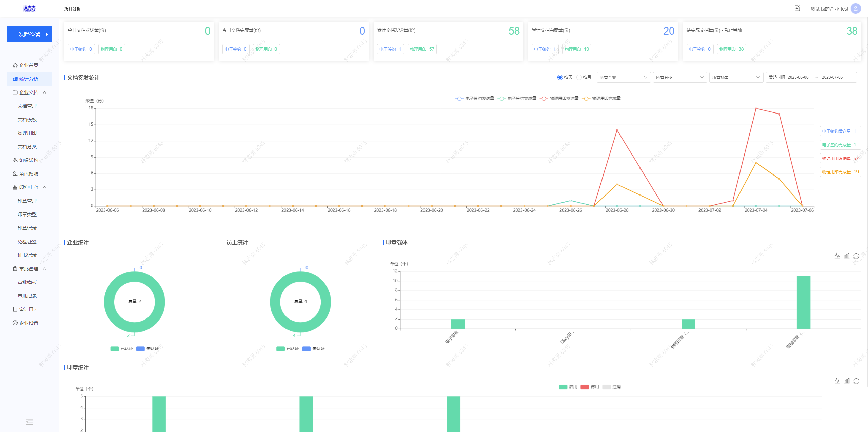Open the 所有企业 dropdown
This screenshot has width=868, height=432.
tap(624, 77)
